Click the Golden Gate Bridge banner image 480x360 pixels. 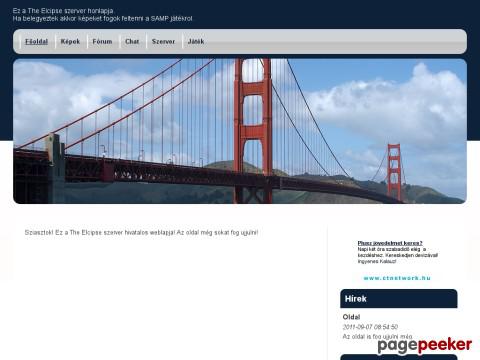coord(240,131)
